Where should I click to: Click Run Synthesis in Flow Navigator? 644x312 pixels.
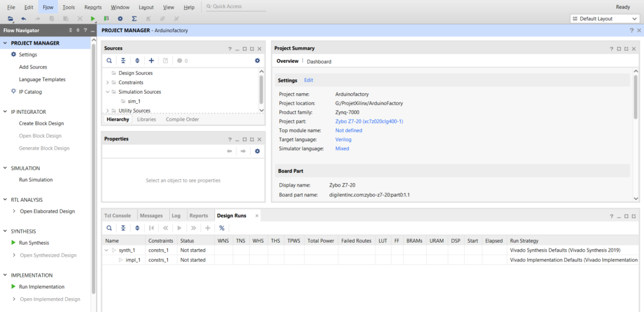[33, 243]
